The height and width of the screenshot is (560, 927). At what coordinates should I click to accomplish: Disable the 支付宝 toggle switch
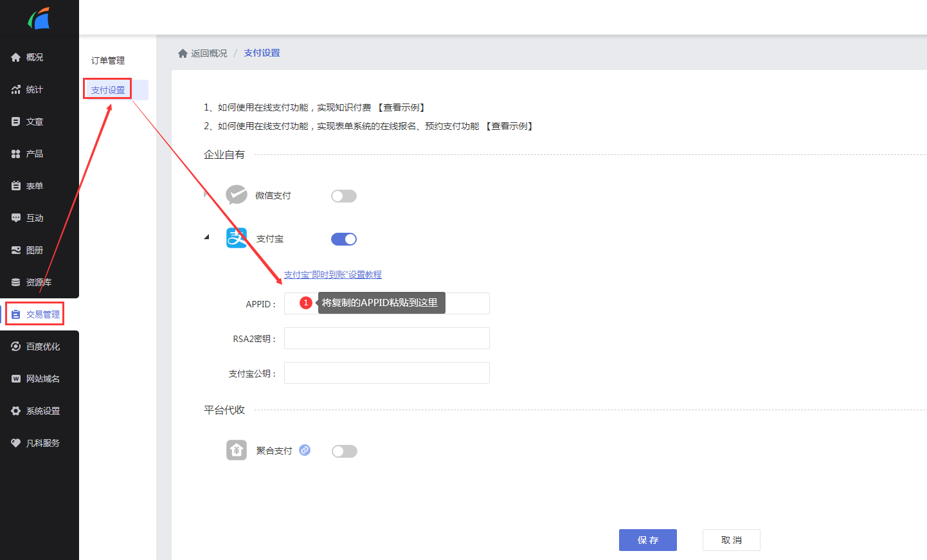coord(344,239)
